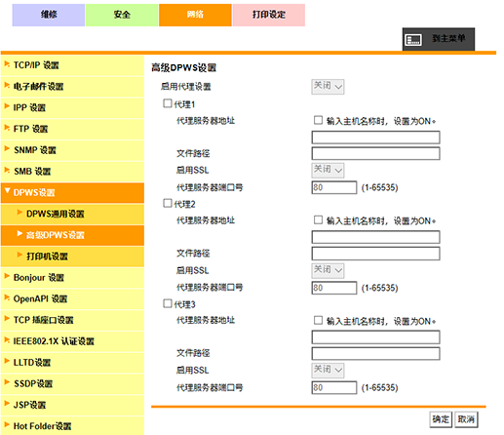The image size is (504, 435).
Task: Click arrow icon beside 电子邮件设置
Action: pyautogui.click(x=7, y=85)
